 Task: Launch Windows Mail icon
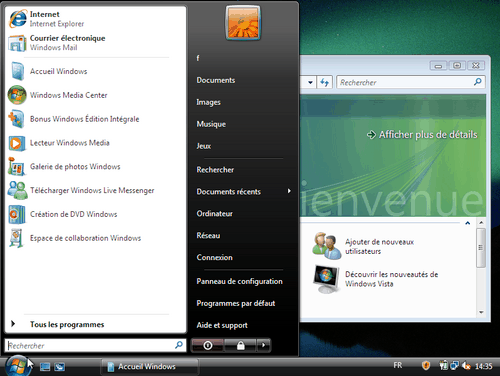[17, 43]
